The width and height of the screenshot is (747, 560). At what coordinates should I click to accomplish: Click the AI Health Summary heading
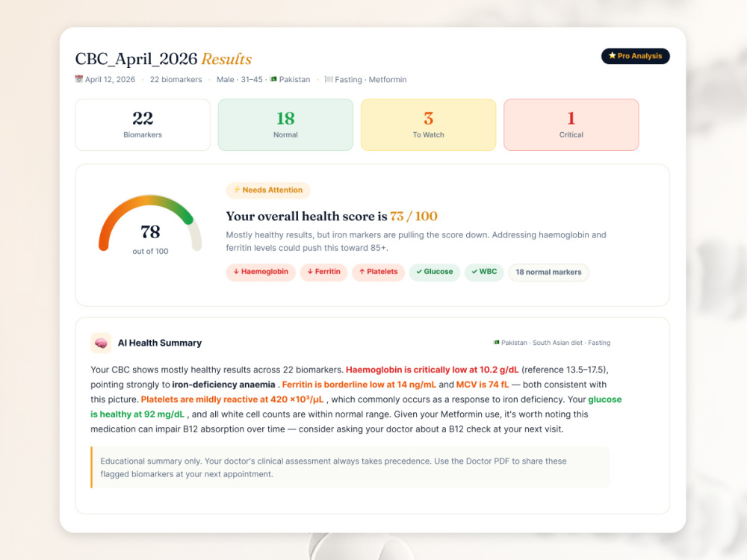click(160, 343)
